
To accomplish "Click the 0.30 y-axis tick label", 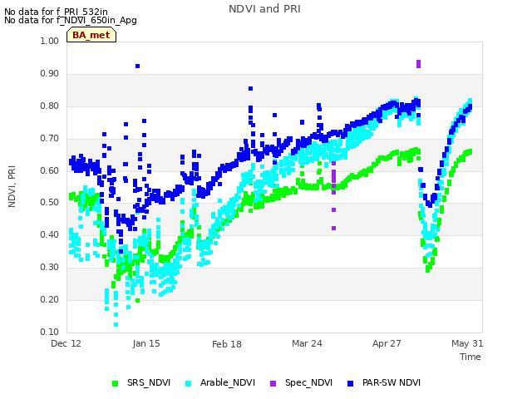I will (x=50, y=268).
